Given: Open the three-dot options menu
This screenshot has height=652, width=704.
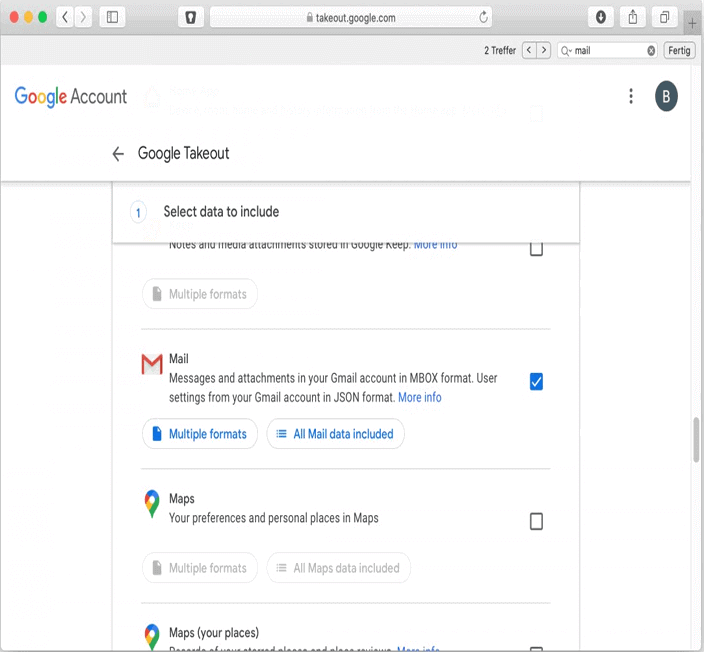Looking at the screenshot, I should (631, 96).
